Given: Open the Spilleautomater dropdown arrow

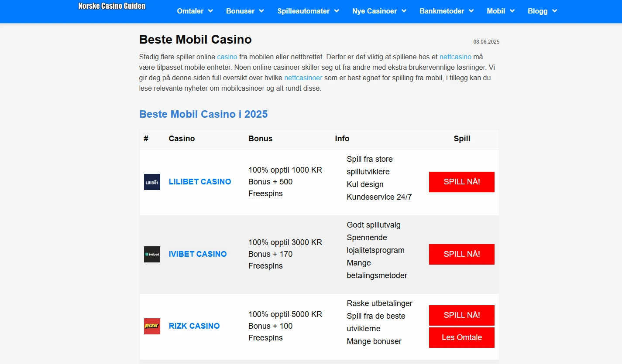Looking at the screenshot, I should tap(336, 11).
